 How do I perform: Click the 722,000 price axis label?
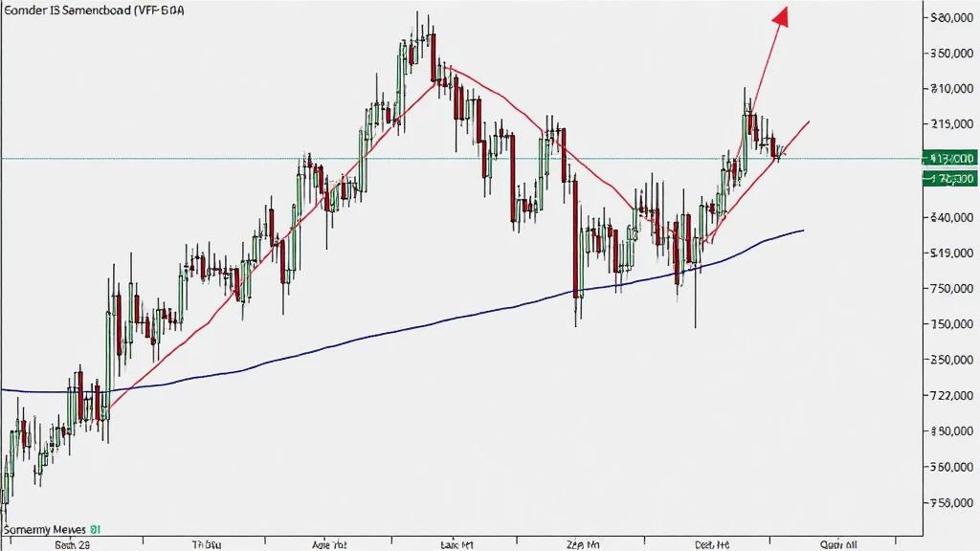952,395
